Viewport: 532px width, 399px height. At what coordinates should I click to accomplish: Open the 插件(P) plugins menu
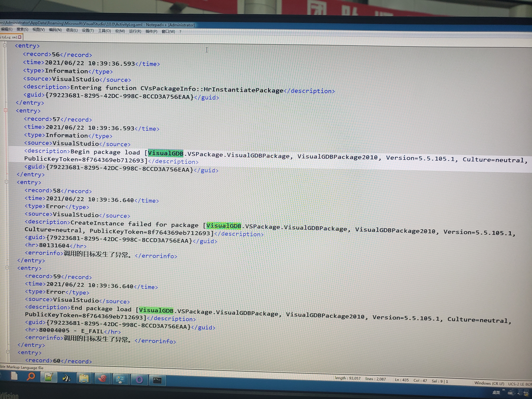[x=151, y=32]
